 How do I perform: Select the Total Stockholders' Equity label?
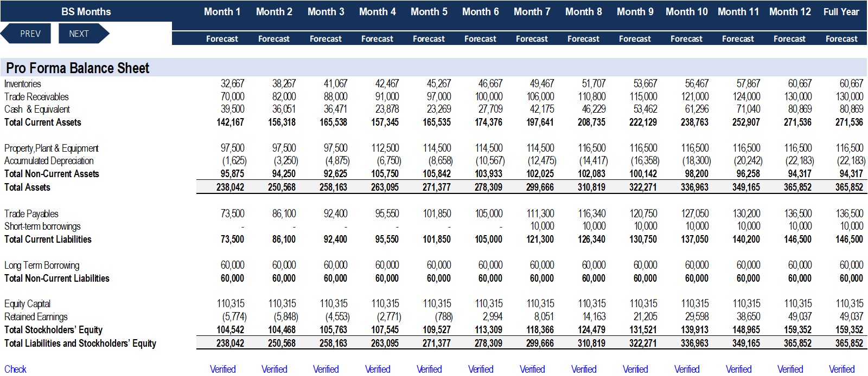click(53, 329)
